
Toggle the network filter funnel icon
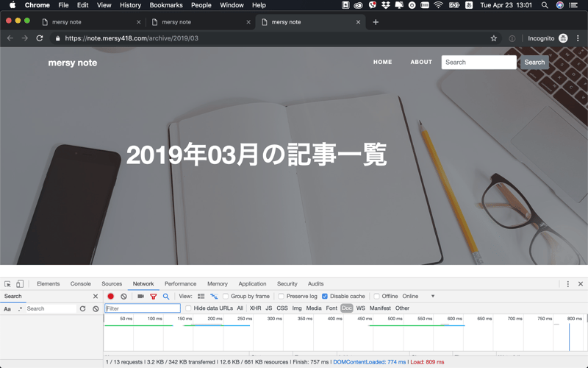(x=154, y=297)
